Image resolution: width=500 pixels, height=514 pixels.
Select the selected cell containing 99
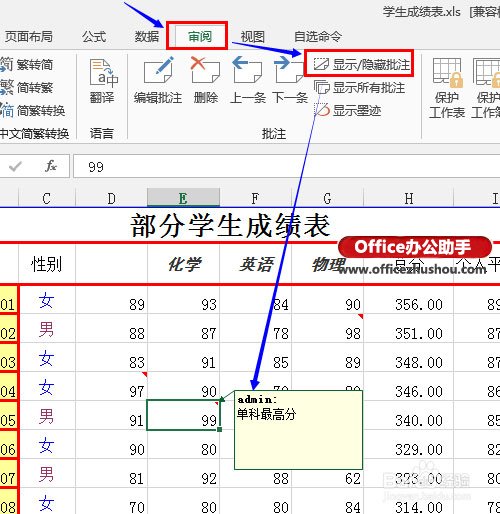coord(183,415)
